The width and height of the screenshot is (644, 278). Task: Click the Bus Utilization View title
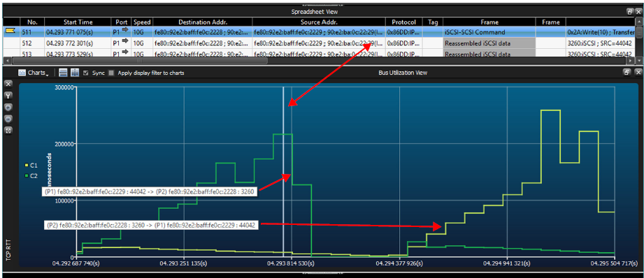click(x=402, y=73)
